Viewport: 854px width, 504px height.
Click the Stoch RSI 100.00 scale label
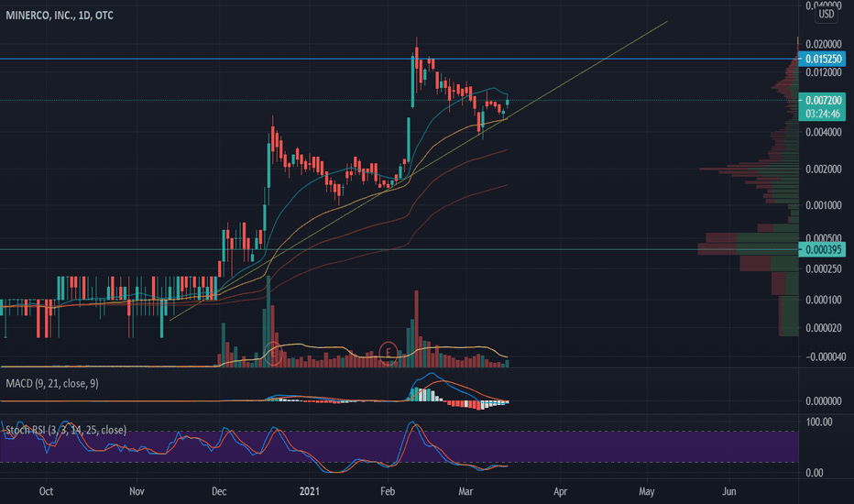(818, 422)
